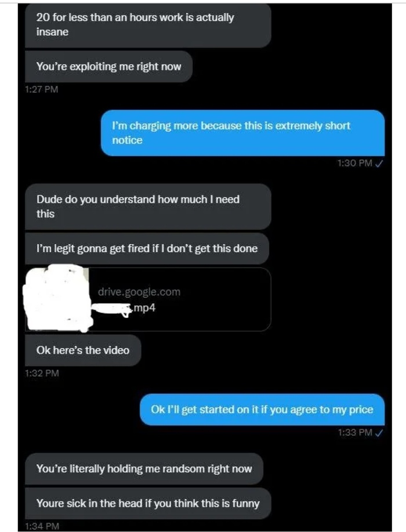The image size is (406, 532).
Task: Click the checkmark beside 1:33 PM
Action: (x=379, y=433)
